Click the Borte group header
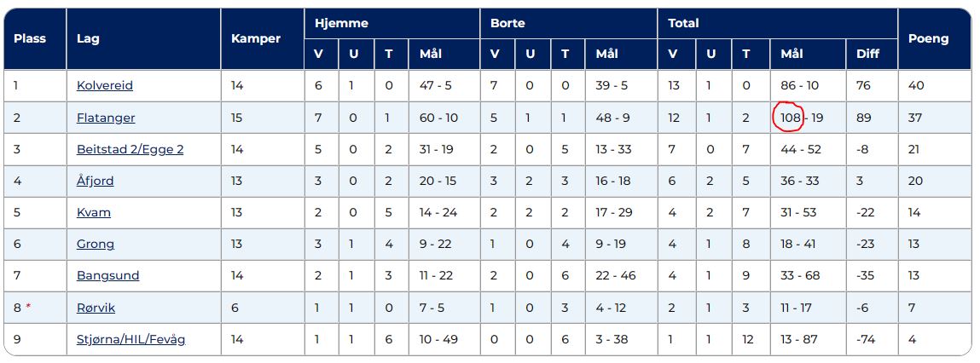 507,23
